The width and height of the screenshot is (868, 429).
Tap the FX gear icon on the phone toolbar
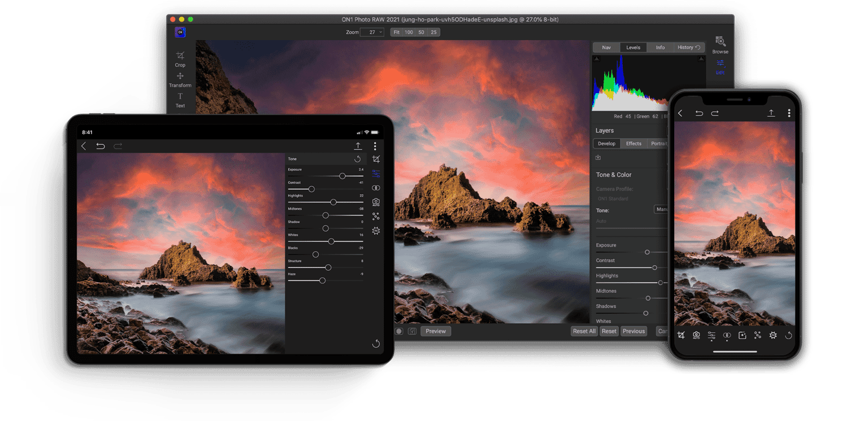pos(773,335)
